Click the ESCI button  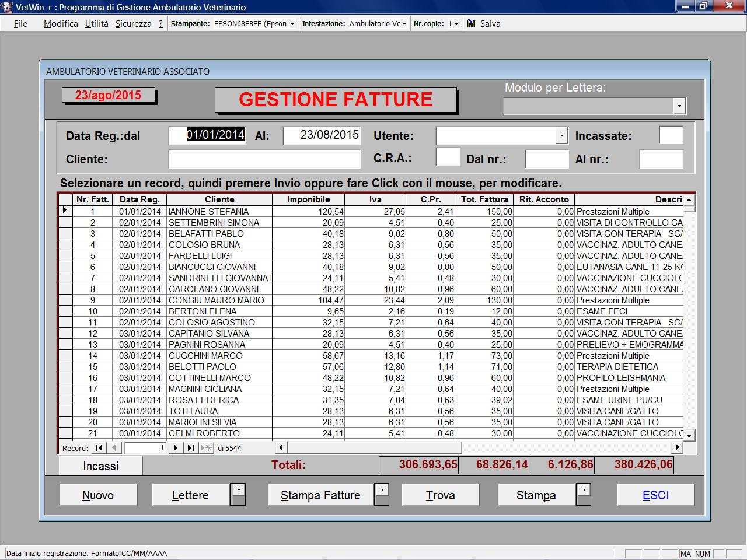coord(656,495)
